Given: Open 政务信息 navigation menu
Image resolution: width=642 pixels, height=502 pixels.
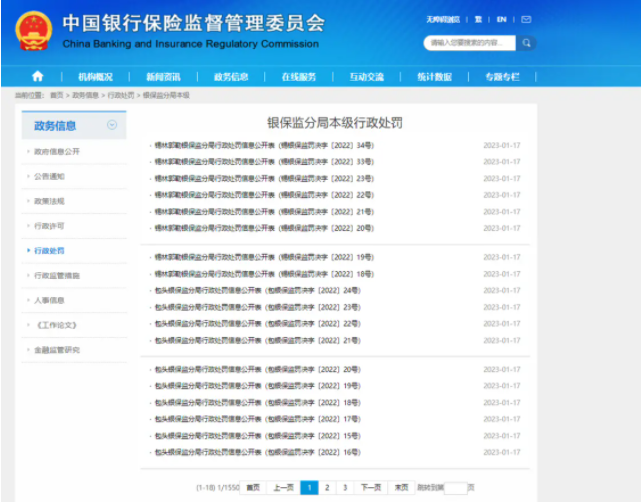Looking at the screenshot, I should tap(231, 77).
